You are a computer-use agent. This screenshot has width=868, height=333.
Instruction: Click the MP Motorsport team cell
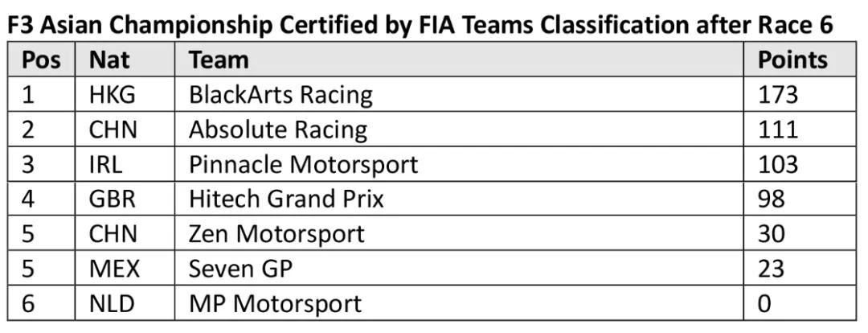coord(275,303)
